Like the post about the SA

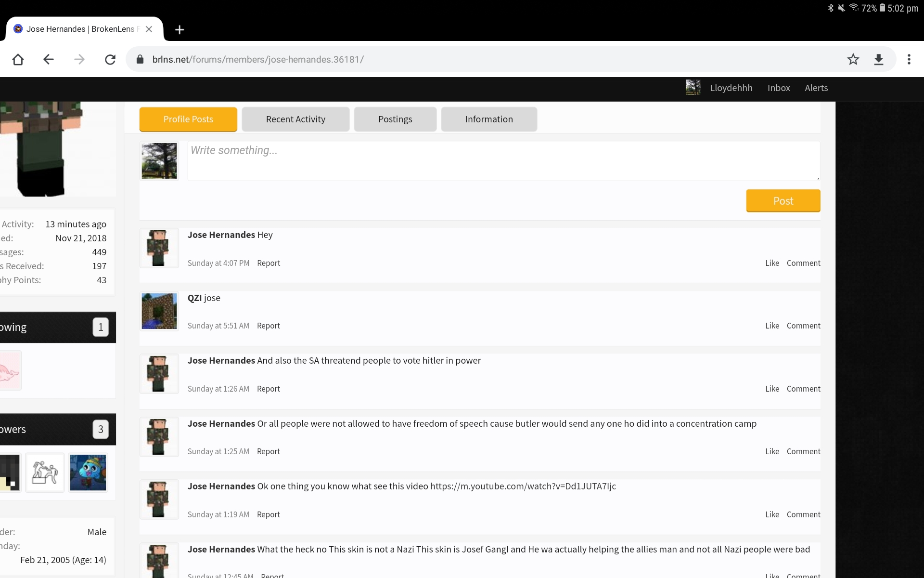tap(772, 389)
